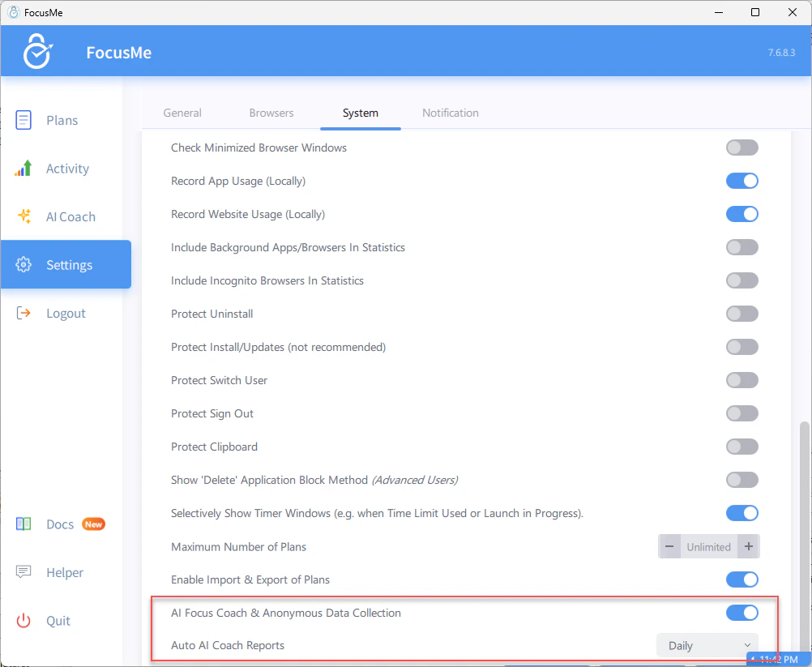The width and height of the screenshot is (812, 667).
Task: Increase Maximum Number of Plans with plus
Action: pyautogui.click(x=748, y=546)
